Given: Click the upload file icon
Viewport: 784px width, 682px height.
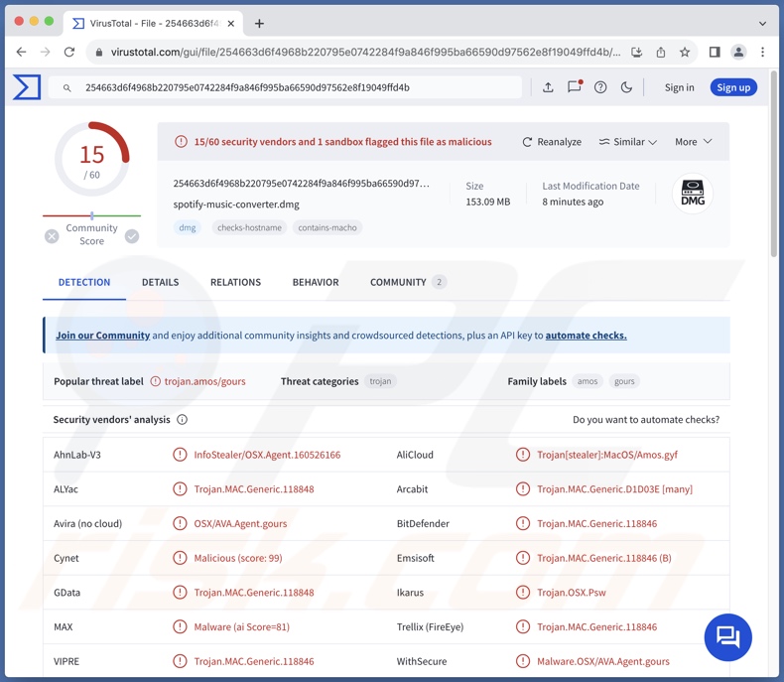Looking at the screenshot, I should coord(548,87).
